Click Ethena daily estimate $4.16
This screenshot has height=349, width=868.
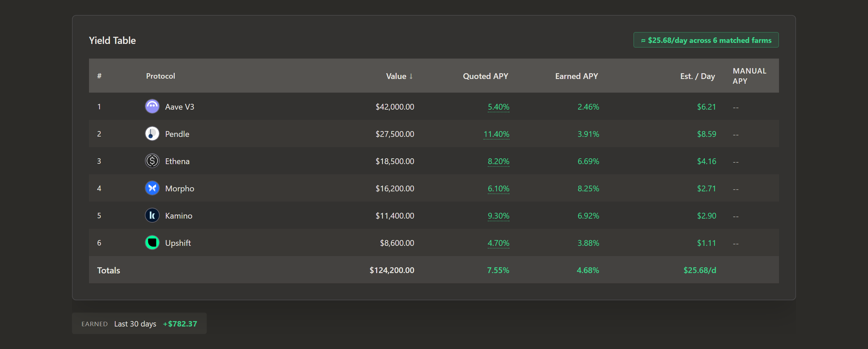706,161
